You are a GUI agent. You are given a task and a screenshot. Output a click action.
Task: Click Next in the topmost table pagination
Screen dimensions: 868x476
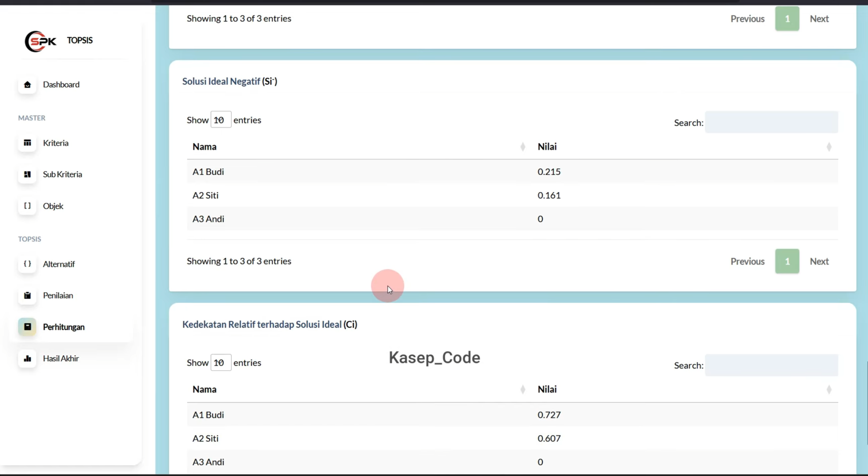pos(819,19)
